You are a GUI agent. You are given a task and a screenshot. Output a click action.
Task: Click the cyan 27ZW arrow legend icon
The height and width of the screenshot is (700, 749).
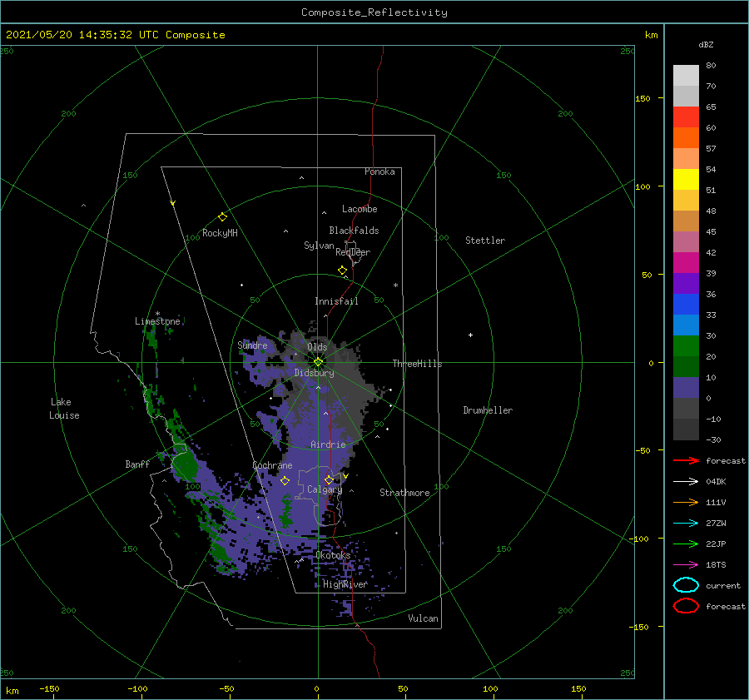pos(686,524)
